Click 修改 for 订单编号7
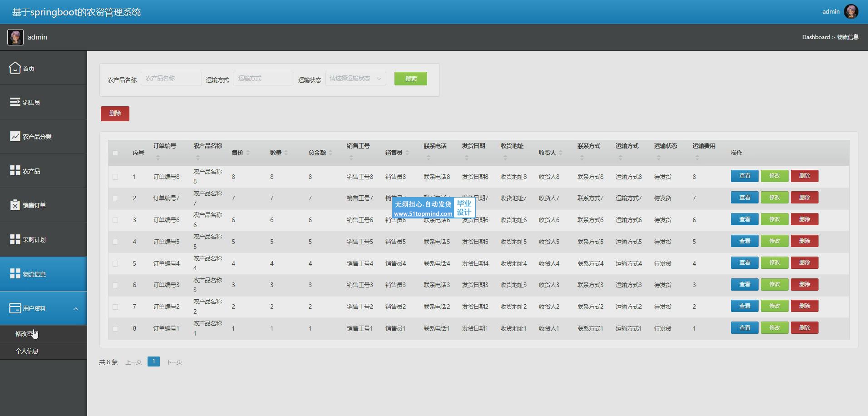 pyautogui.click(x=774, y=198)
